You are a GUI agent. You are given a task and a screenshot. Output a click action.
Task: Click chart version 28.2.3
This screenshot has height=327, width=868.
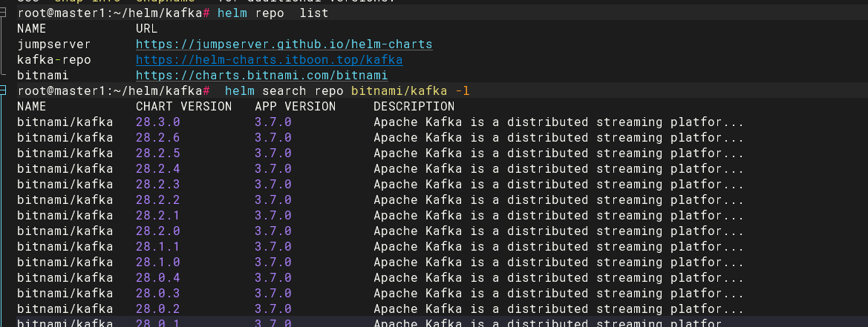tap(157, 184)
